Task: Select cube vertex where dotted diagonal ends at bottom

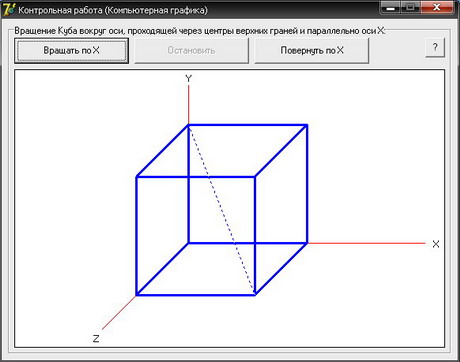Action: point(255,295)
